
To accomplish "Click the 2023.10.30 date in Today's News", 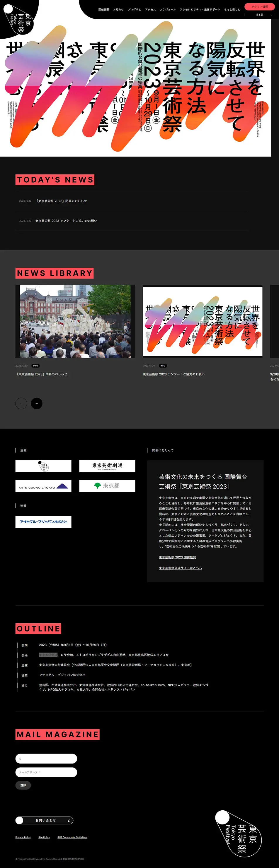I will [25, 201].
